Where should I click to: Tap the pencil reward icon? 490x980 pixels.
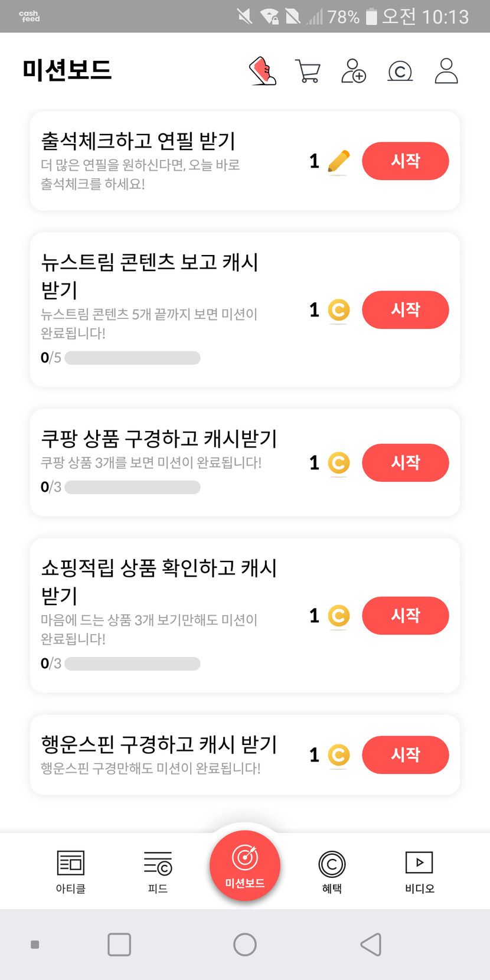tap(338, 161)
